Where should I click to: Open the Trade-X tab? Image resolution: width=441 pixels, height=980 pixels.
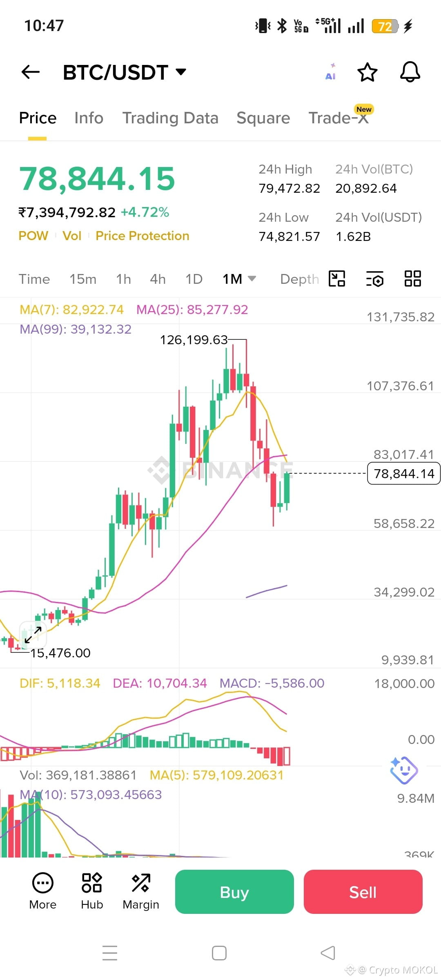click(x=339, y=118)
